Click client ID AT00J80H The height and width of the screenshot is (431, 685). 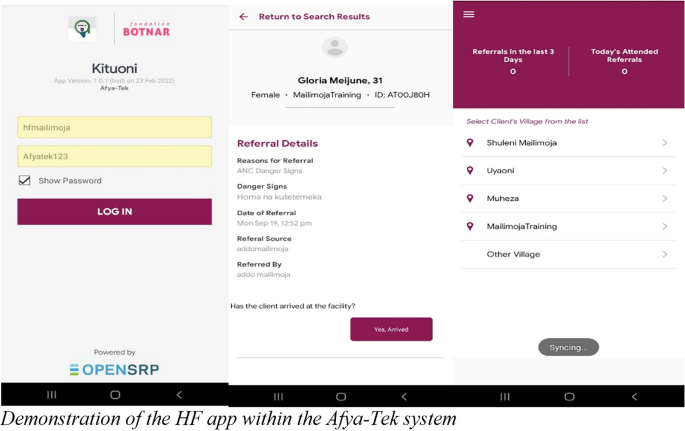[x=402, y=95]
